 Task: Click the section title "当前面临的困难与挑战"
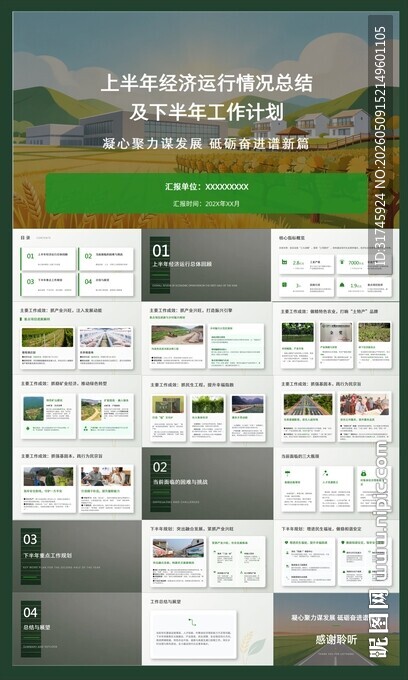pyautogui.click(x=180, y=482)
